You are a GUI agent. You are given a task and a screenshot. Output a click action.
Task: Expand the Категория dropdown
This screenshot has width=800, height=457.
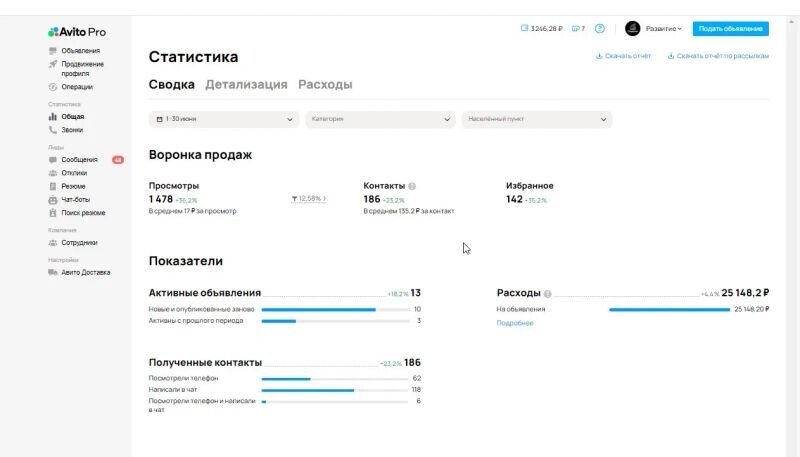point(380,119)
